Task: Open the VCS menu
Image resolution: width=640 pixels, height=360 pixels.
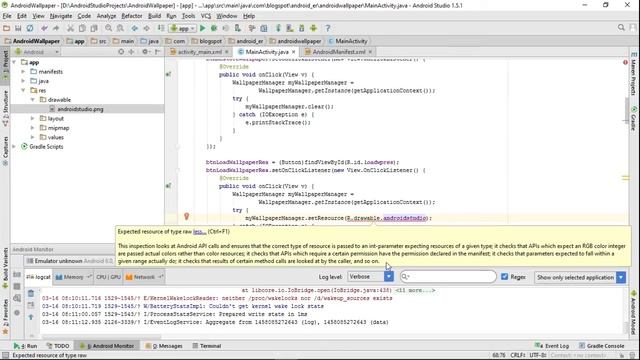Action: tap(206, 16)
